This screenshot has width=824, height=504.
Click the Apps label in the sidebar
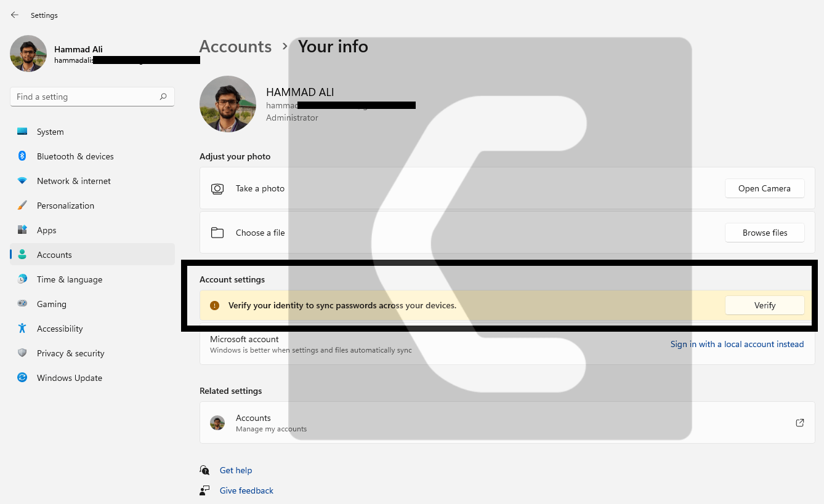(x=46, y=230)
